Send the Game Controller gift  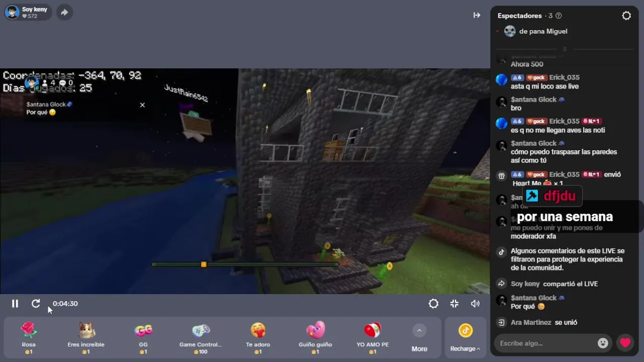tap(201, 338)
